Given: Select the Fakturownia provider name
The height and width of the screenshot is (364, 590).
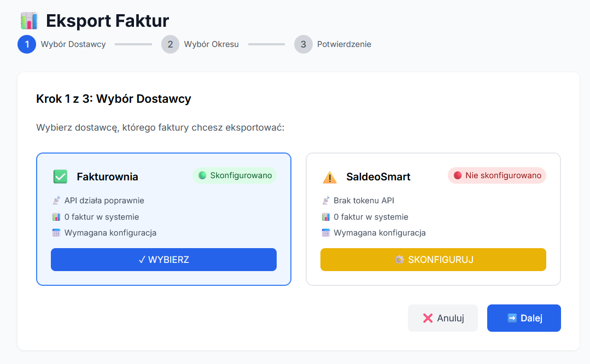Looking at the screenshot, I should (x=107, y=177).
